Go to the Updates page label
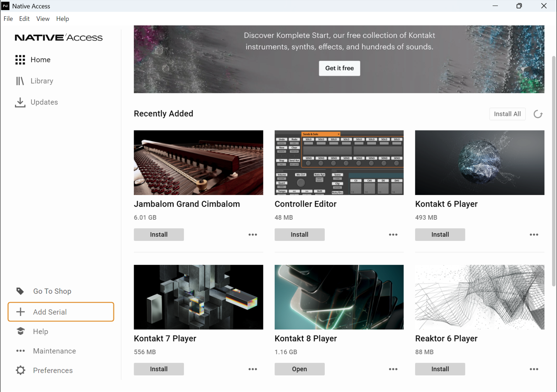 (x=44, y=102)
